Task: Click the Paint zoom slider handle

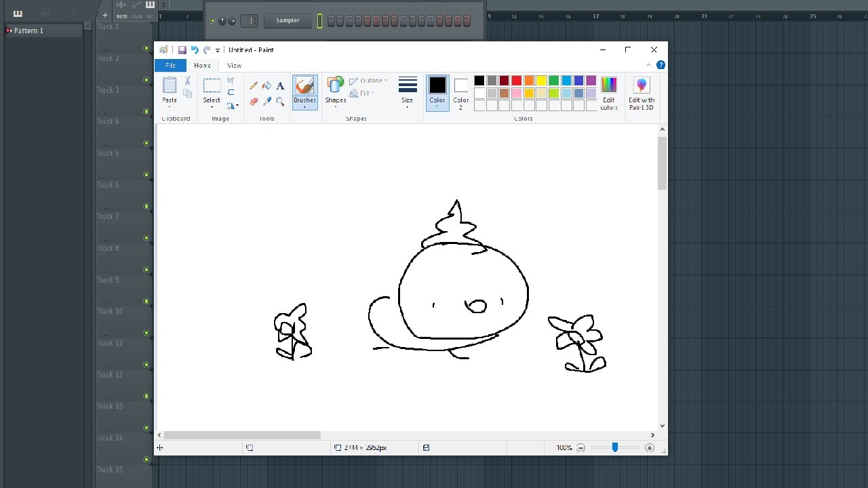Action: click(615, 448)
